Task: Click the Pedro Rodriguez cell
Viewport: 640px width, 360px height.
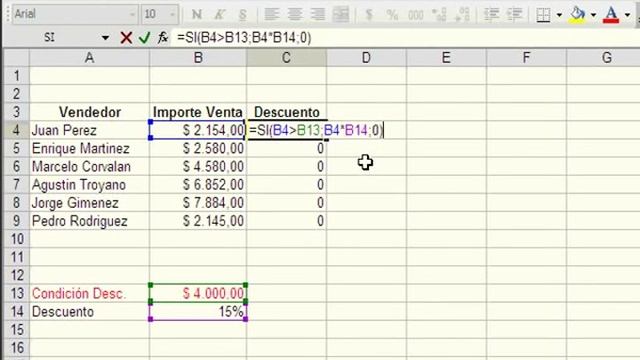Action: 89,221
